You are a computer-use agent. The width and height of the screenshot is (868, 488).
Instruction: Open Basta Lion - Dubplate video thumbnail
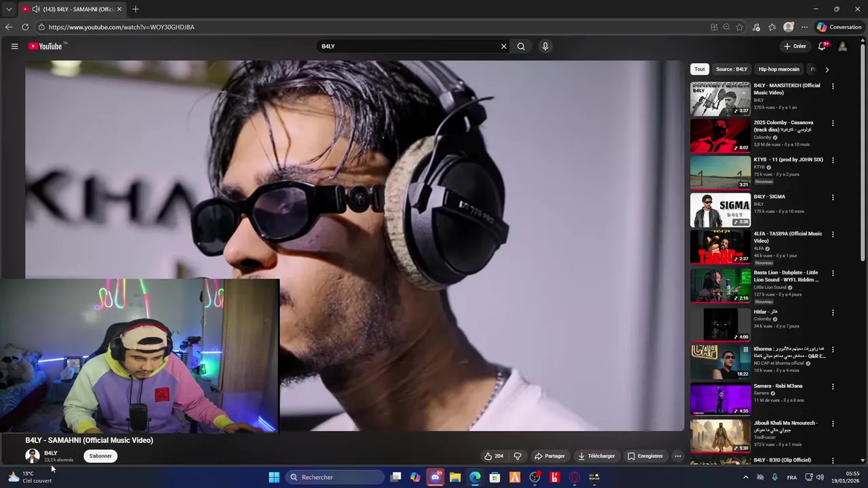(720, 286)
